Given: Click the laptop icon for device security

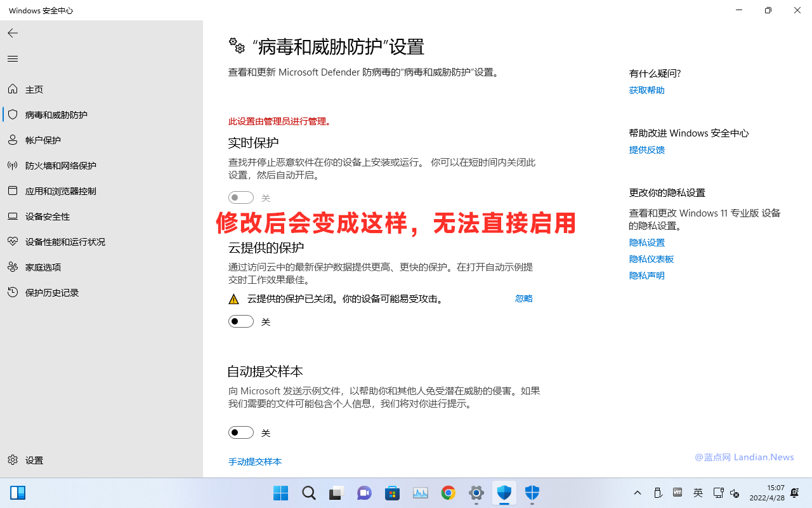Looking at the screenshot, I should pos(13,216).
